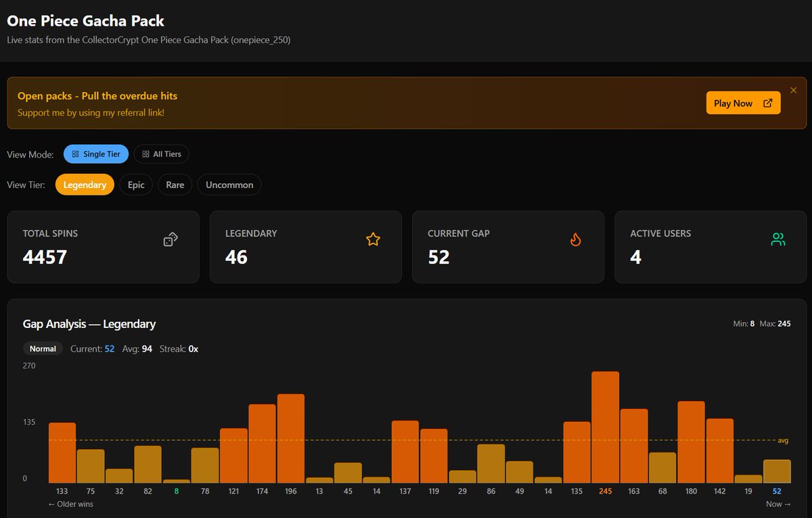Click the bar labeled 163
This screenshot has width=812, height=518.
tap(634, 446)
